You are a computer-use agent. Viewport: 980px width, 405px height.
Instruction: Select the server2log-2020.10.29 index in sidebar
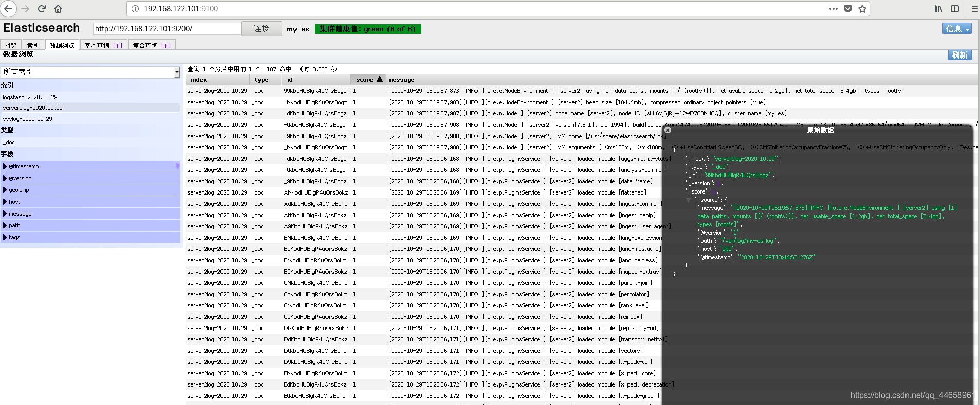pyautogui.click(x=90, y=108)
